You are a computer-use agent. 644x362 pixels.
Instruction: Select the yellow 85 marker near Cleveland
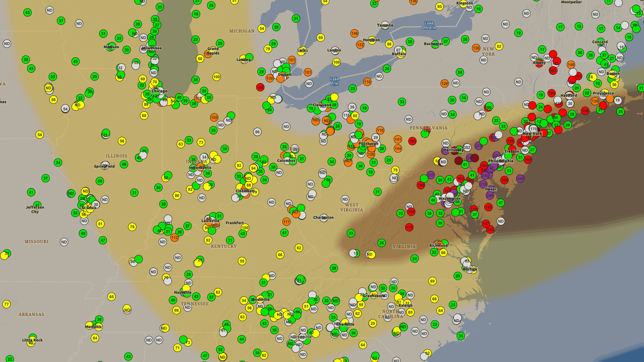tap(355, 116)
